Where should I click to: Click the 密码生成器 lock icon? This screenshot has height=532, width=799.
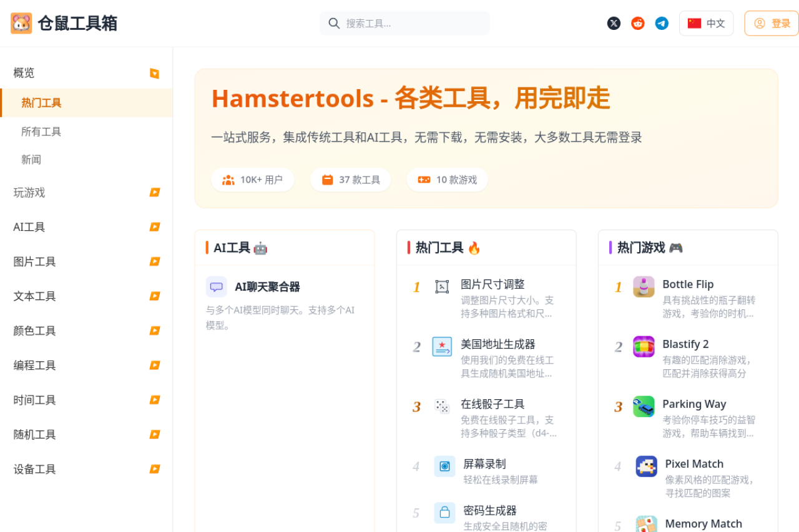(x=444, y=513)
